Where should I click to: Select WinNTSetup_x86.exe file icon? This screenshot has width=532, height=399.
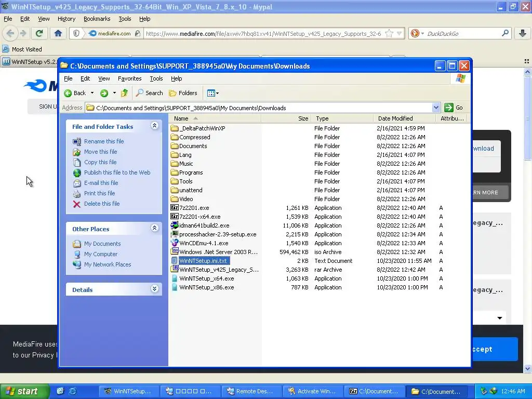[x=175, y=287]
